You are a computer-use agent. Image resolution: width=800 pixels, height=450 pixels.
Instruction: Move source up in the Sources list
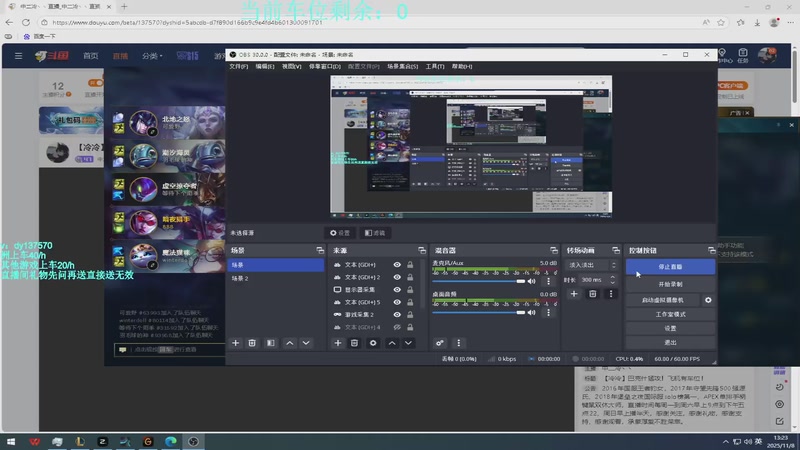click(392, 343)
